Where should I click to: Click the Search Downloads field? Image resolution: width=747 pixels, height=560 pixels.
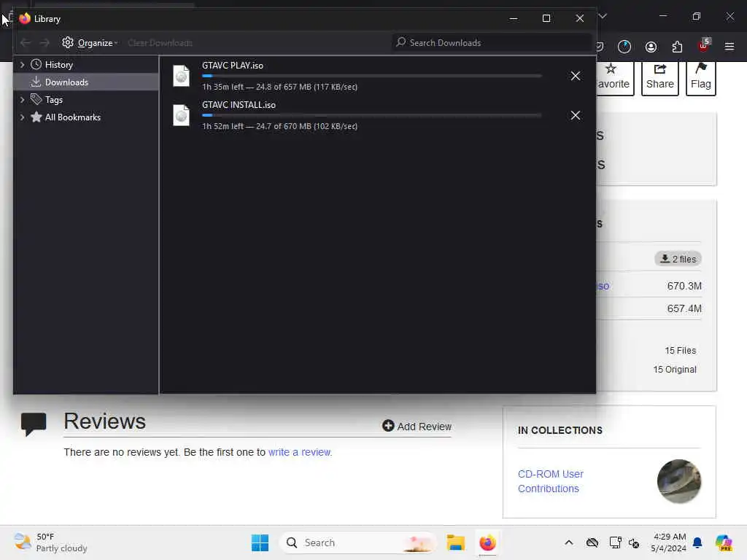point(491,43)
